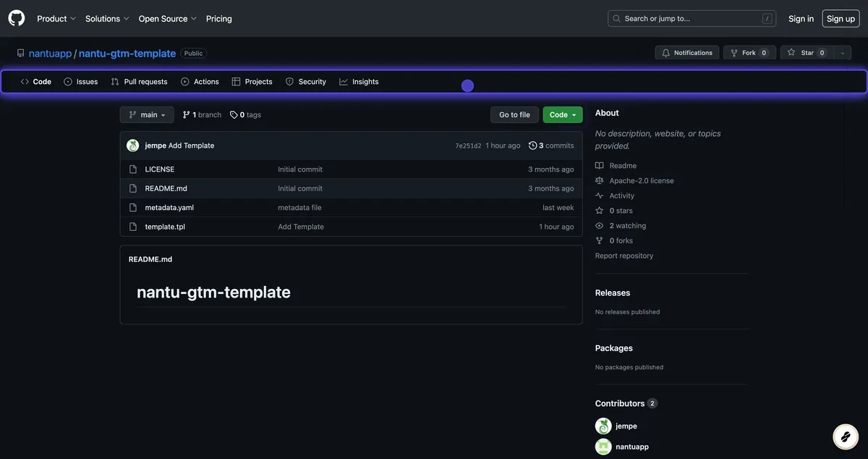Select the Pull requests tab

click(139, 82)
